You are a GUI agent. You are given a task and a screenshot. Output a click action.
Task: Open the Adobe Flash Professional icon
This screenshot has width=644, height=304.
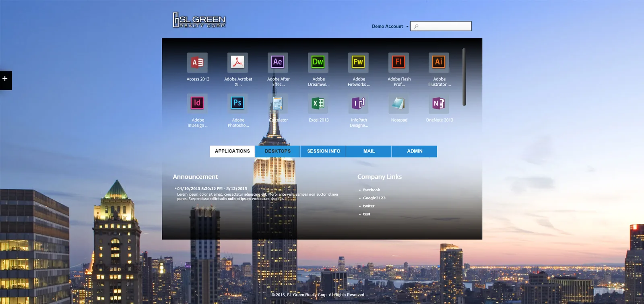pyautogui.click(x=398, y=63)
